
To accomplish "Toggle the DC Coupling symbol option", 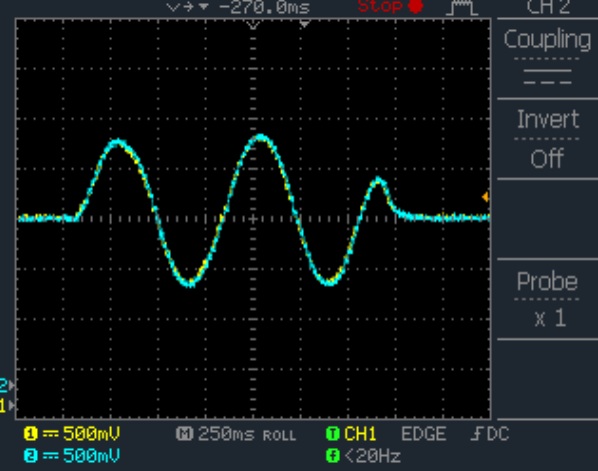I will (547, 77).
